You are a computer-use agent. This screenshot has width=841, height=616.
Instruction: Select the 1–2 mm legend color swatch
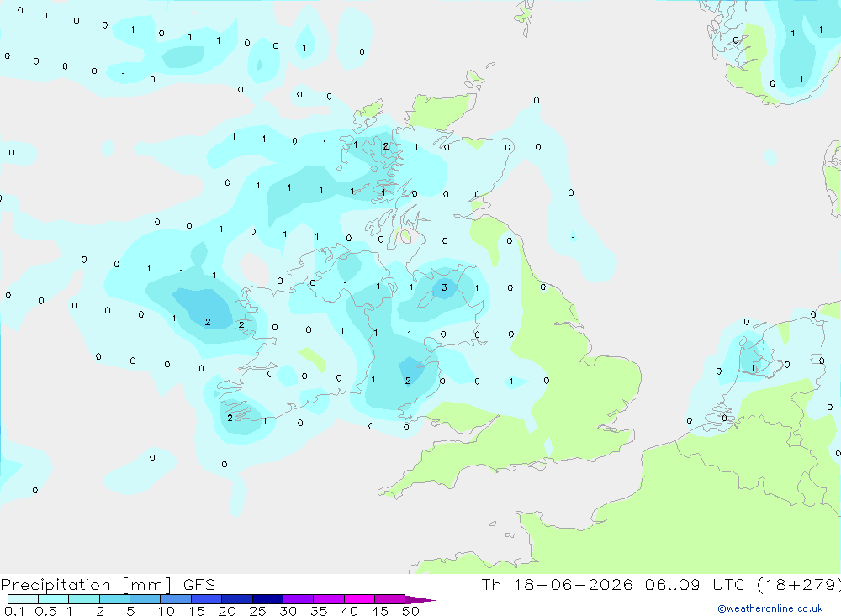(x=84, y=599)
